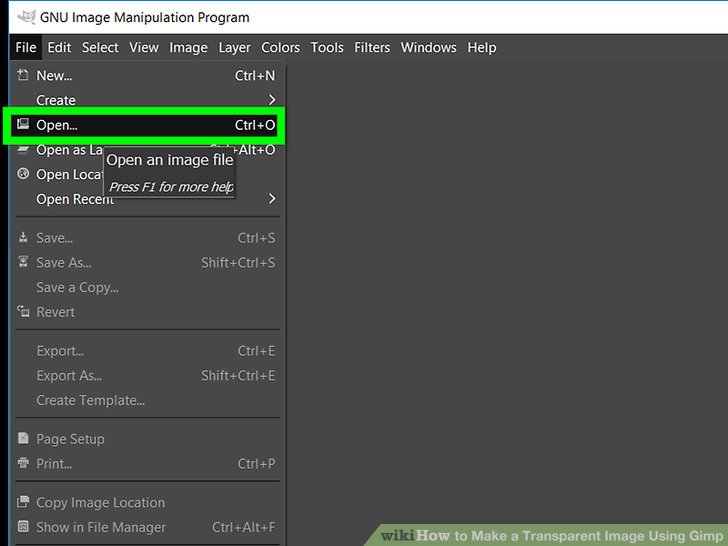The width and height of the screenshot is (728, 546).
Task: Choose Save As... menu entry
Action: (146, 262)
